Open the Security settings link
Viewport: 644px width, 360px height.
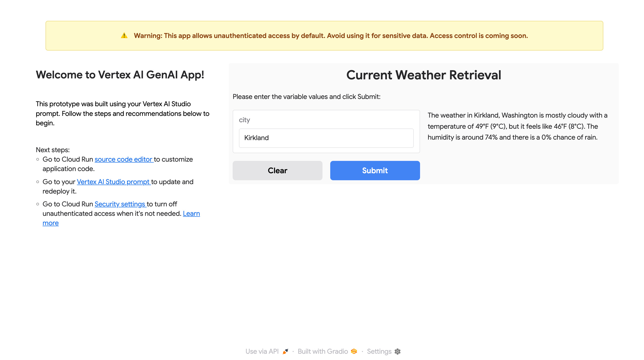120,204
